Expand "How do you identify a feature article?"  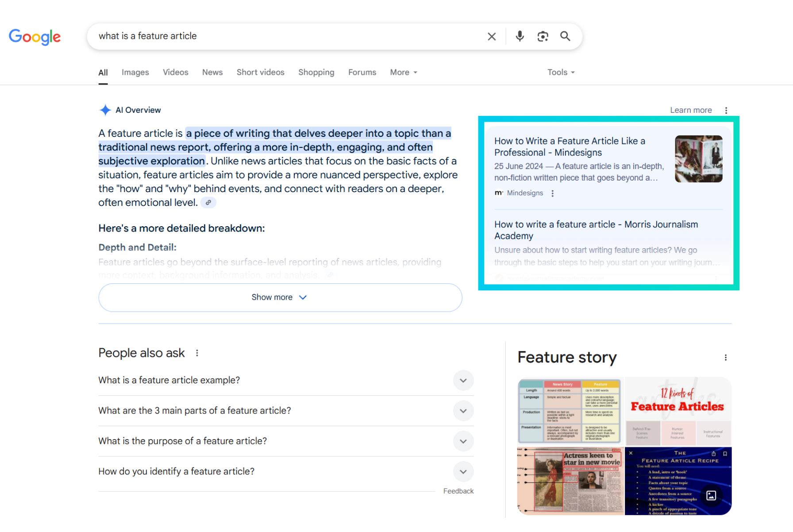pos(463,472)
